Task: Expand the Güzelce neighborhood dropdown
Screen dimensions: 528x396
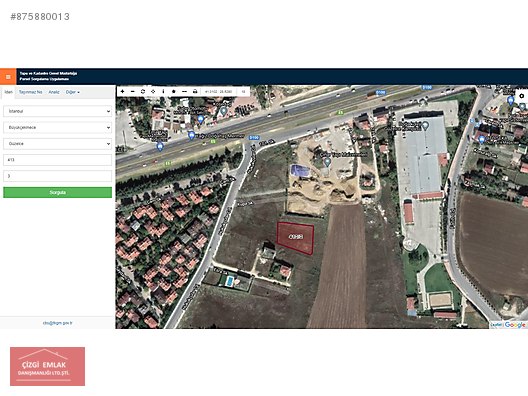Action: tap(57, 143)
